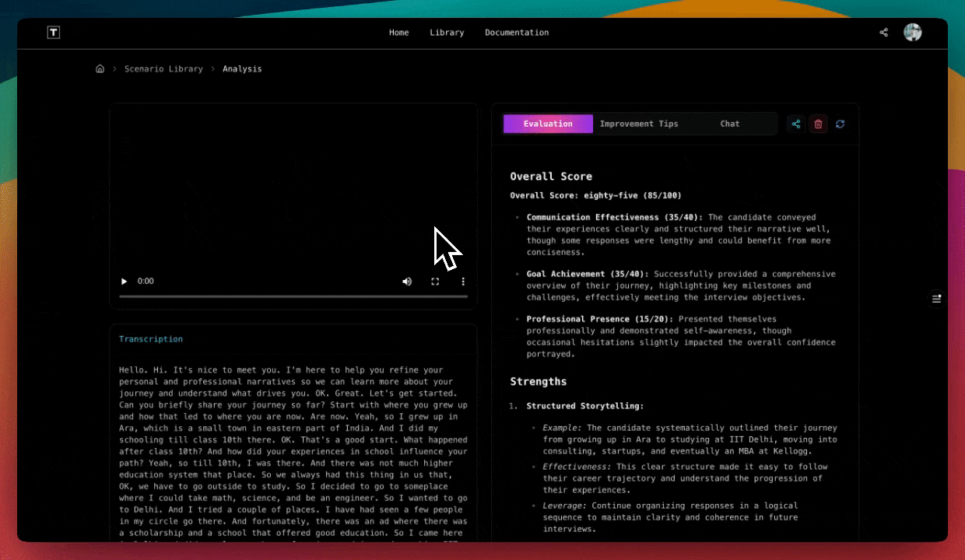Open the user profile avatar
The width and height of the screenshot is (965, 560).
click(x=912, y=33)
